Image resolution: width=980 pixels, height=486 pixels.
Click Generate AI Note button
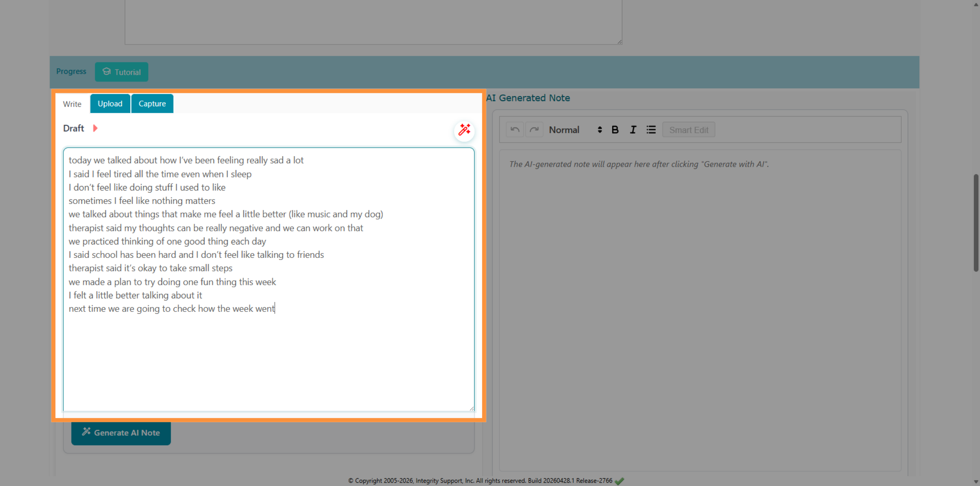click(x=121, y=432)
